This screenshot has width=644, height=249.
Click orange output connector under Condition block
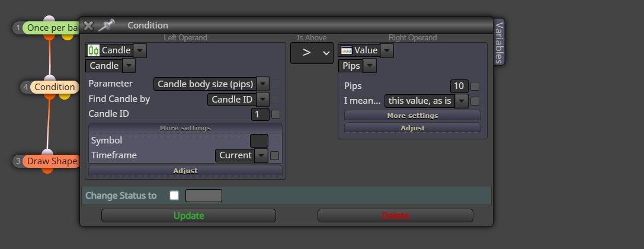tap(50, 96)
